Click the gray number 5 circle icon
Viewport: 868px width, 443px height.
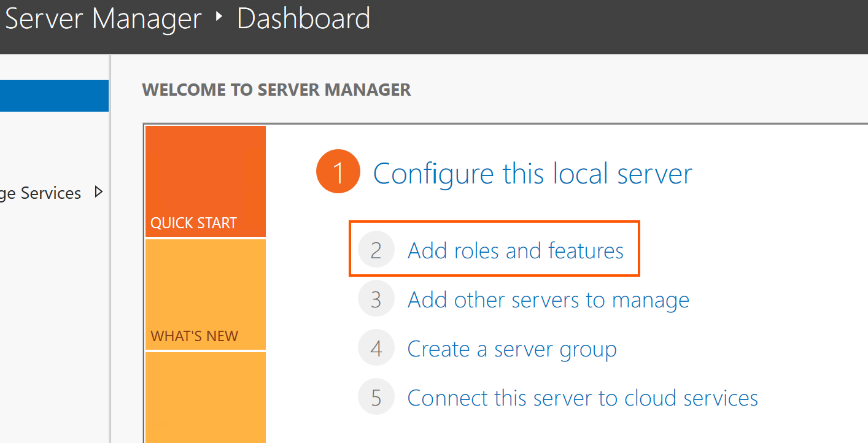[376, 398]
